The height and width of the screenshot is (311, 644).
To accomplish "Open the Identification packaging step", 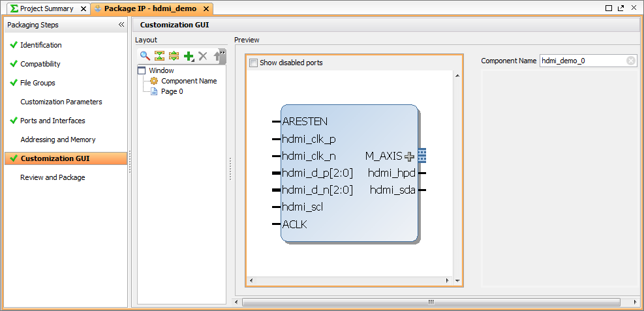I will [41, 45].
